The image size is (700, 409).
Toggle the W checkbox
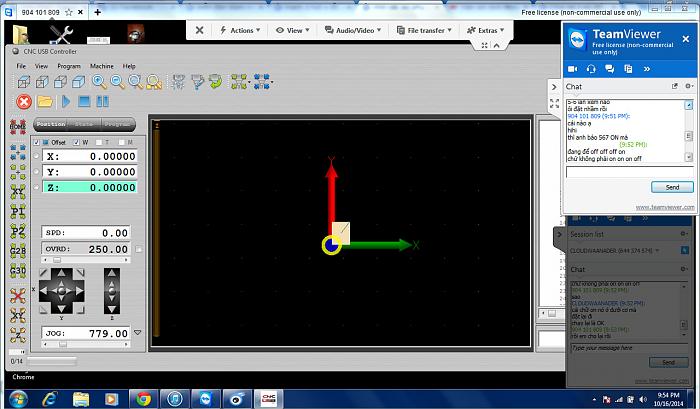75,142
